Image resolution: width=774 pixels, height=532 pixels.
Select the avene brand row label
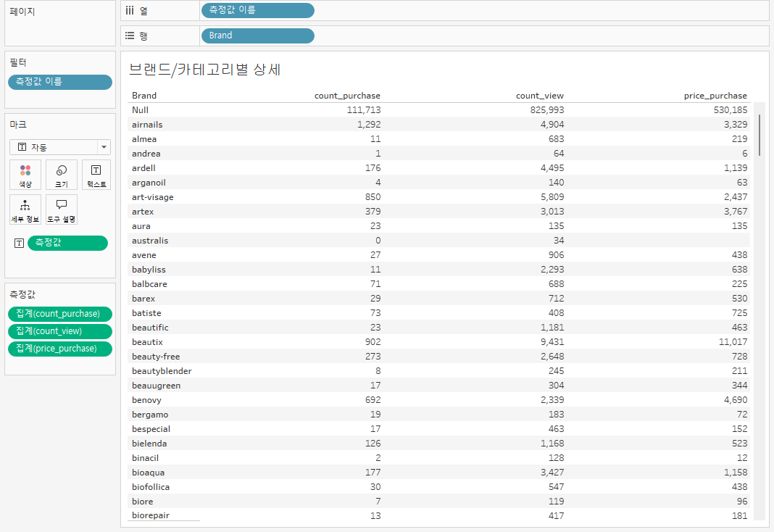click(x=144, y=255)
